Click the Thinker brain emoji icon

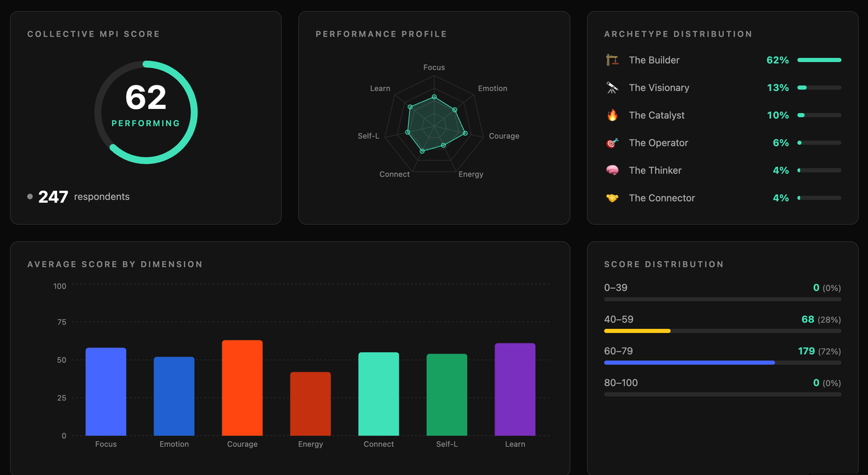(612, 170)
